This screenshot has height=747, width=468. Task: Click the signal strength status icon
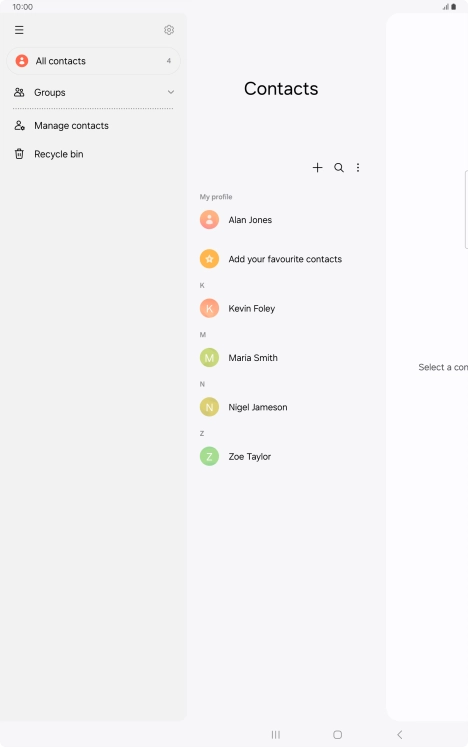[x=446, y=7]
